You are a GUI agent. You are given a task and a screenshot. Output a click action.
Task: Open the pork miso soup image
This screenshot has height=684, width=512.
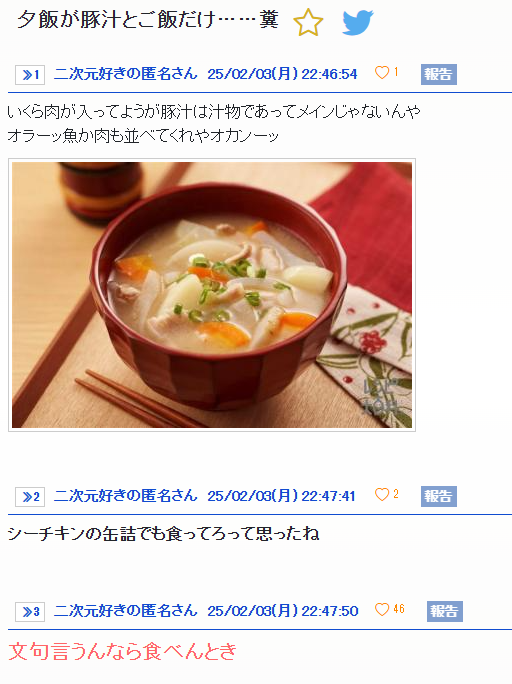(212, 295)
